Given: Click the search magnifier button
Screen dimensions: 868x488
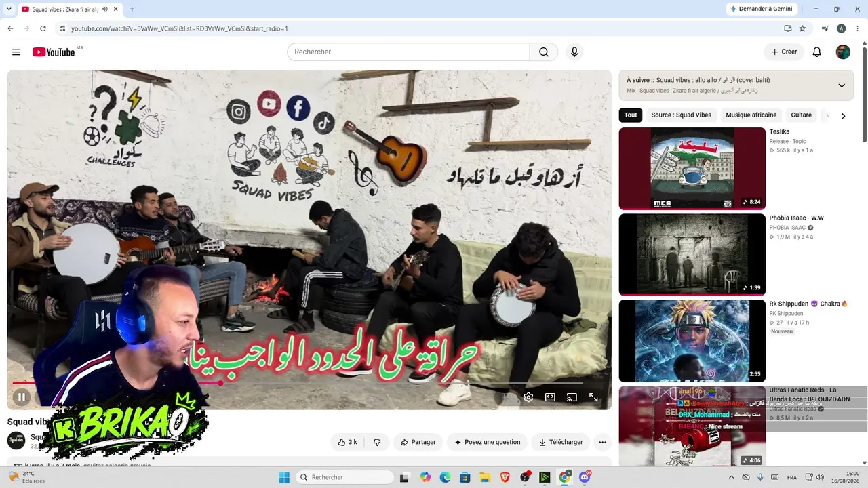Looking at the screenshot, I should pos(544,52).
